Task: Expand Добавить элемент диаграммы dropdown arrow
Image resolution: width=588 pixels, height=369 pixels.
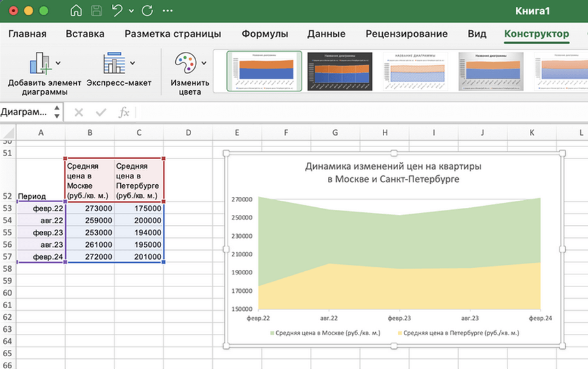Action: [58, 63]
